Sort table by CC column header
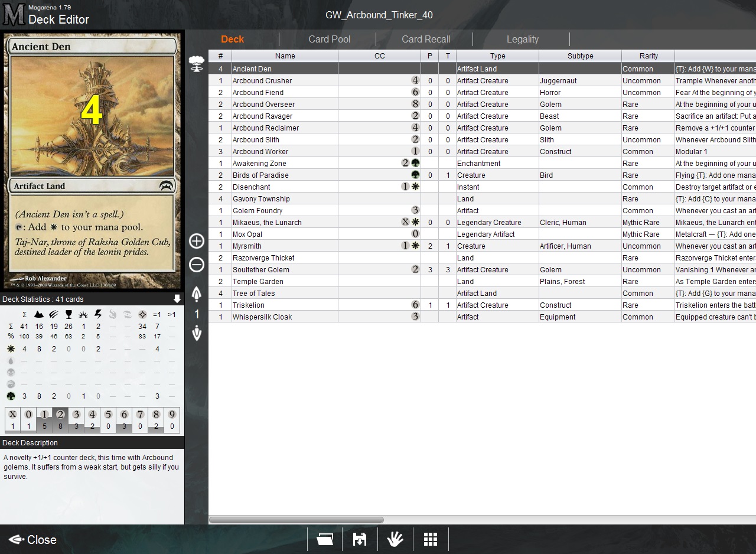 [379, 56]
